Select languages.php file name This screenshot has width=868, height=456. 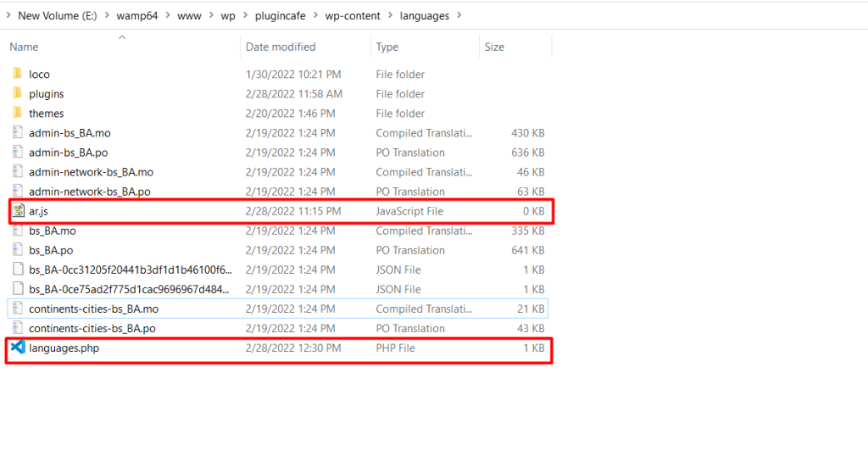click(x=64, y=348)
